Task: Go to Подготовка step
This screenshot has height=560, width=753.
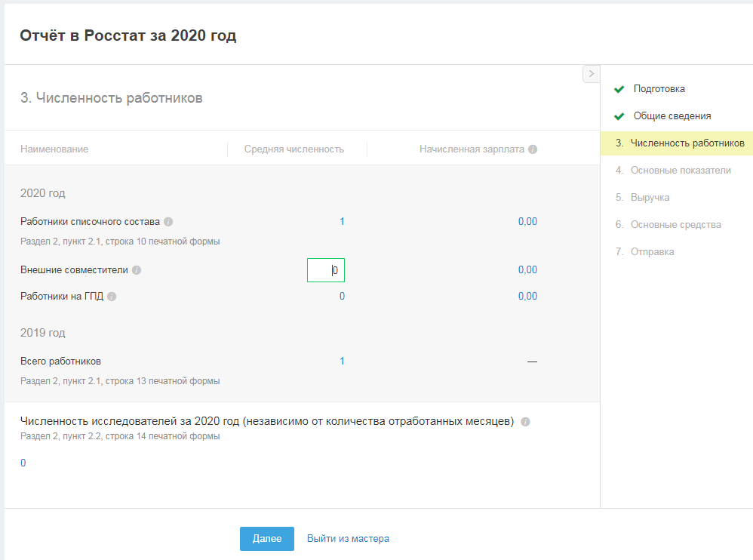Action: (659, 89)
